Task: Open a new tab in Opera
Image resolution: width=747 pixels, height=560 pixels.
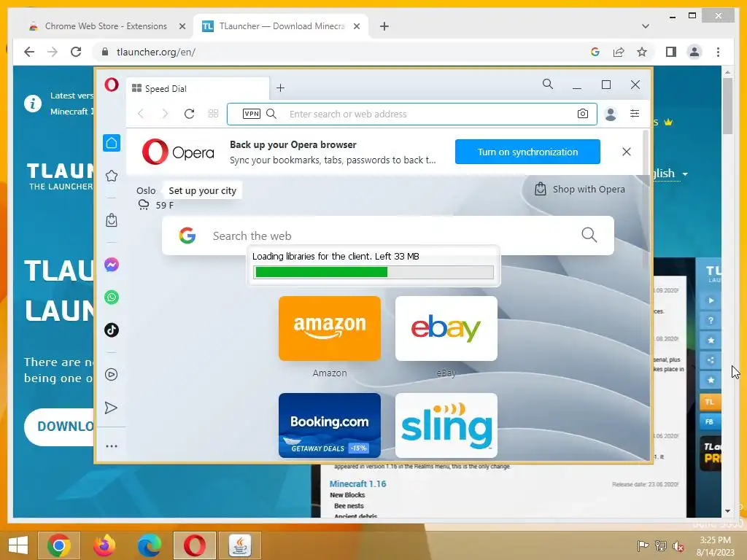Action: click(x=281, y=88)
